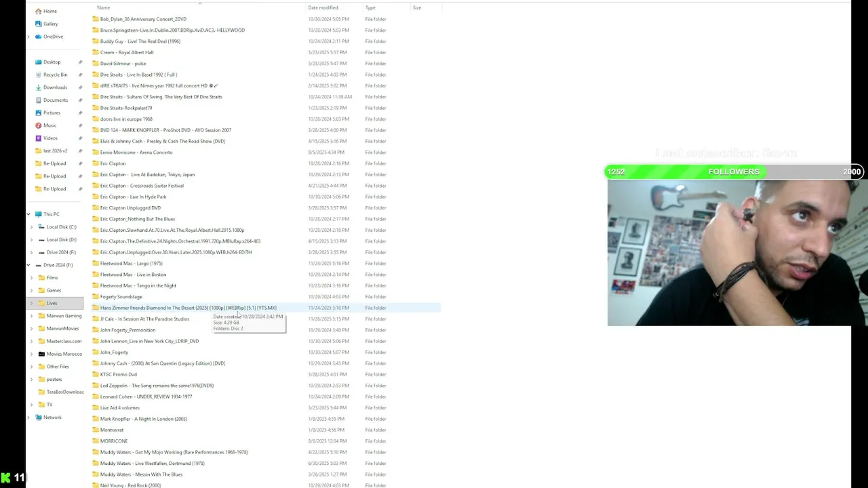
Task: Expand the Other Files folder node
Action: [x=32, y=367]
